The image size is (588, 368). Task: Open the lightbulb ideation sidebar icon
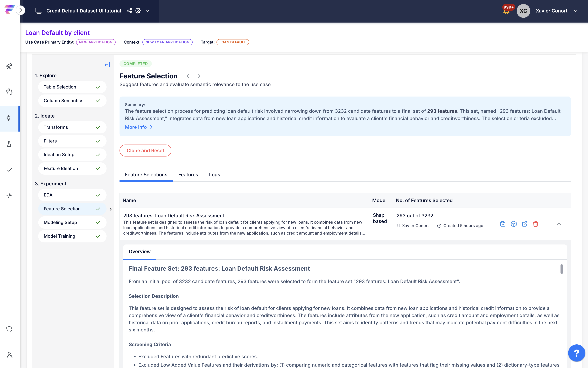pyautogui.click(x=9, y=118)
